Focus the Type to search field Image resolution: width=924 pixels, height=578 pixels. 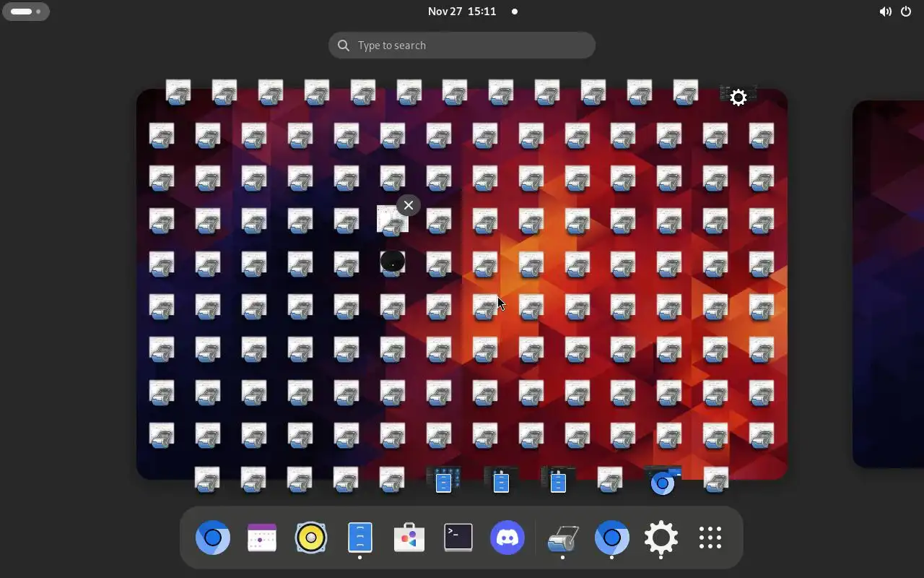tap(462, 45)
